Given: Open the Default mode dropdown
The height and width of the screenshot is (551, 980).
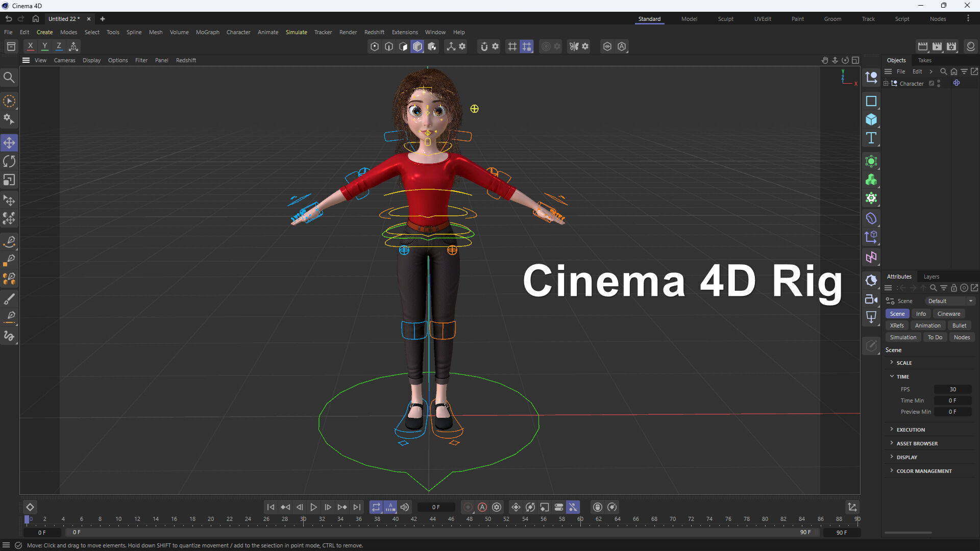Looking at the screenshot, I should click(950, 301).
